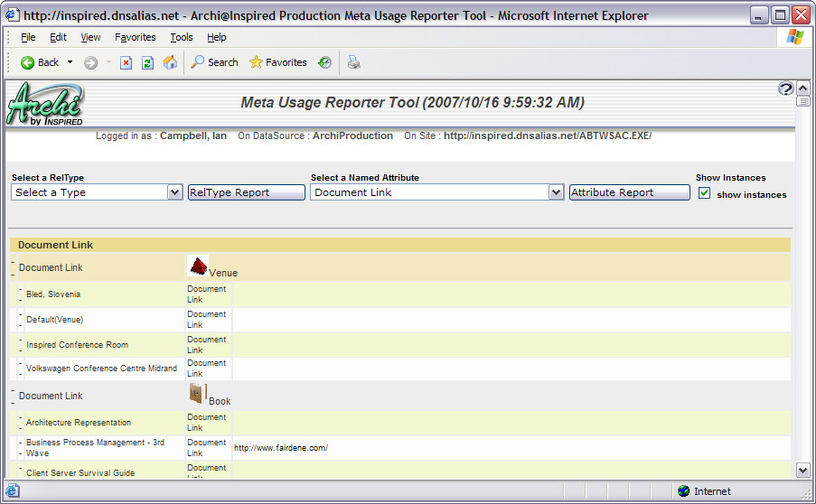Screen dimensions: 816x504
Task: Uncheck the show instances checkbox
Action: point(705,193)
